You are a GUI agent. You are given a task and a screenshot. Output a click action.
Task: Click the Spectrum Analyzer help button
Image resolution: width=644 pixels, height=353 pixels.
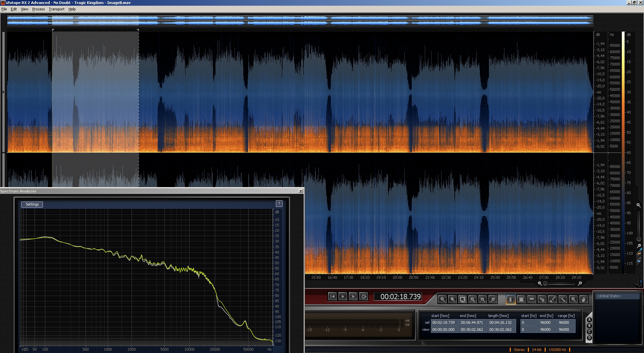(279, 204)
